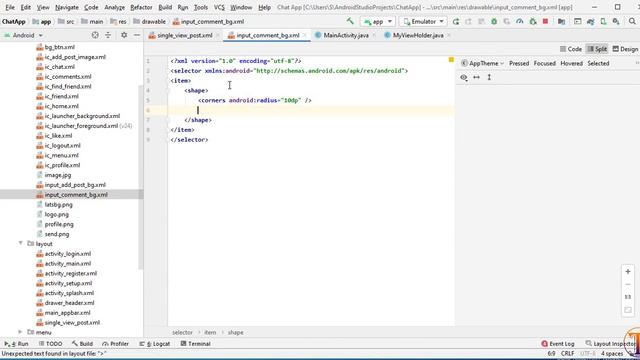
Task: Select send.png drawable file
Action: click(x=57, y=234)
